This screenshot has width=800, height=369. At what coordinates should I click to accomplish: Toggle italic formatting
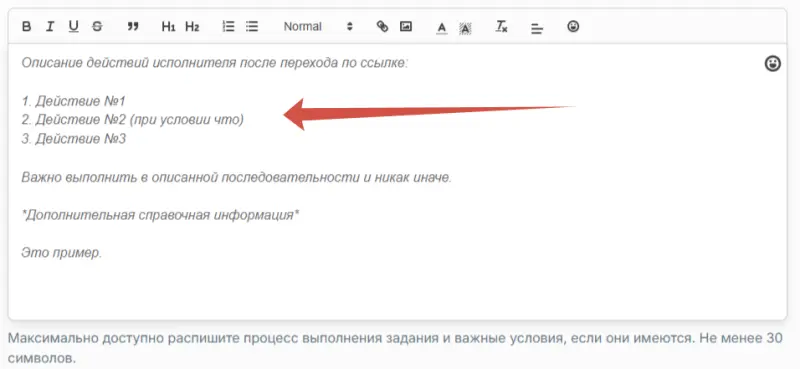click(49, 27)
